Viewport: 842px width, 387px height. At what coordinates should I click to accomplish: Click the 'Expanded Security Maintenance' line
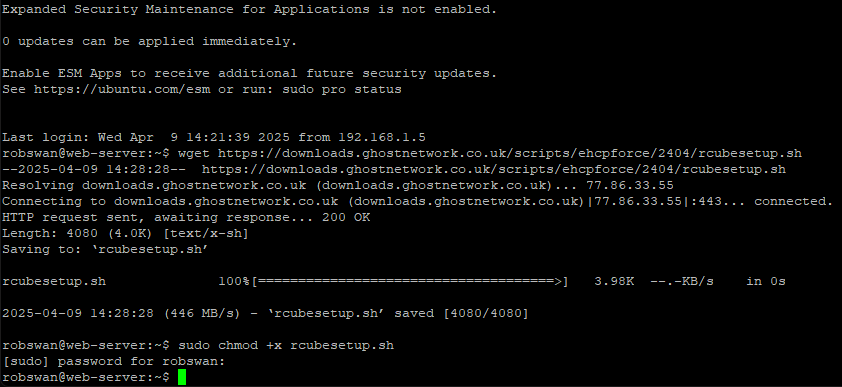click(x=249, y=9)
